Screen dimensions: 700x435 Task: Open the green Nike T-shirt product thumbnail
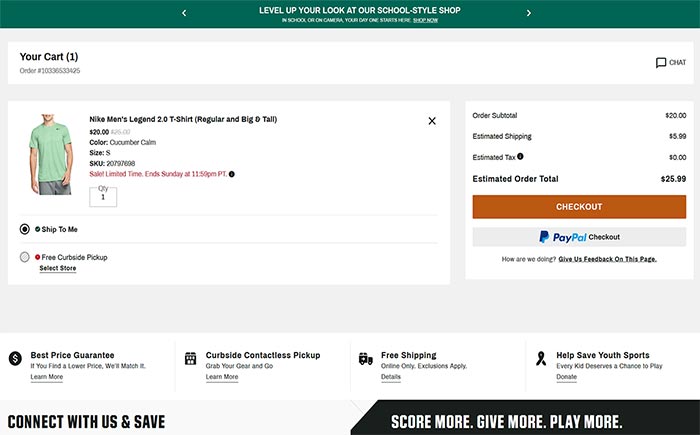coord(50,155)
